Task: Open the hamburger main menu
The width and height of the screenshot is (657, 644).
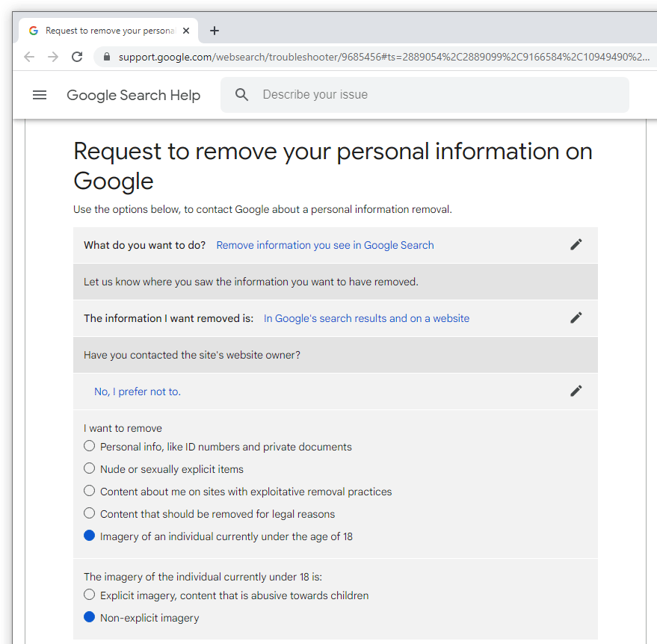Action: (x=40, y=95)
